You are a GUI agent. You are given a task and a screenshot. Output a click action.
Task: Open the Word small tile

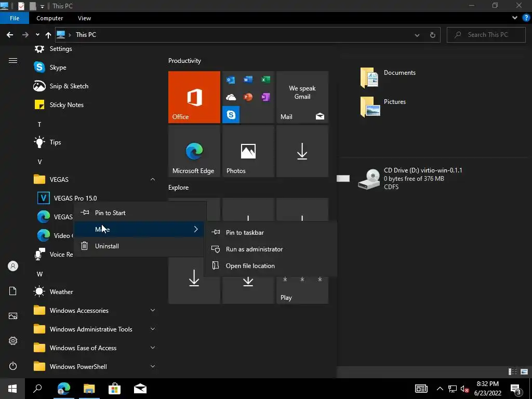click(248, 79)
